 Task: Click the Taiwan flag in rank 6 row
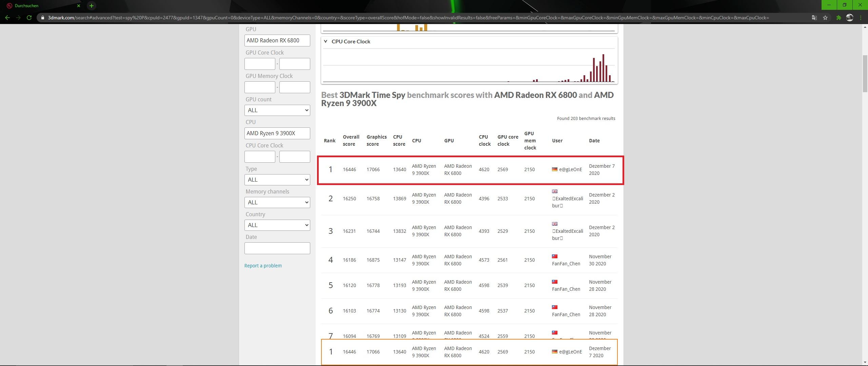554,307
